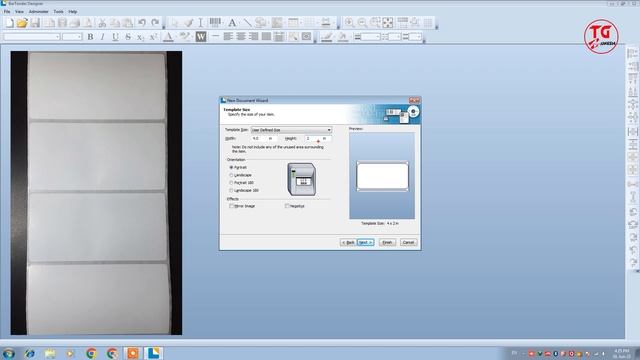Click the Undo arrow icon

click(142, 23)
